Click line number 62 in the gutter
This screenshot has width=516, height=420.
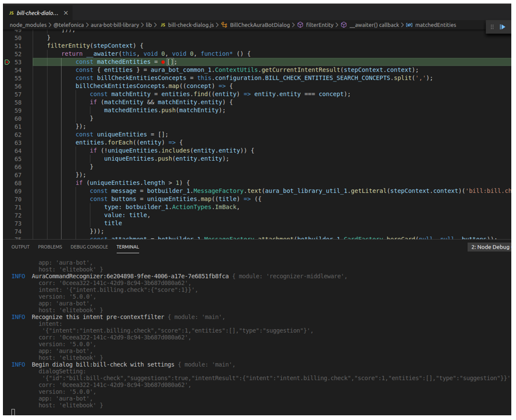(x=18, y=135)
